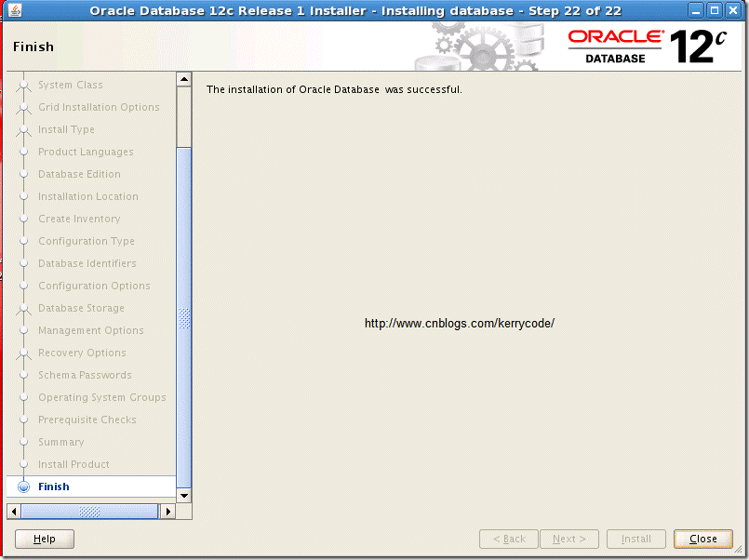Click the sidebar scroll right arrow
Viewport: 749px width, 560px height.
[167, 512]
